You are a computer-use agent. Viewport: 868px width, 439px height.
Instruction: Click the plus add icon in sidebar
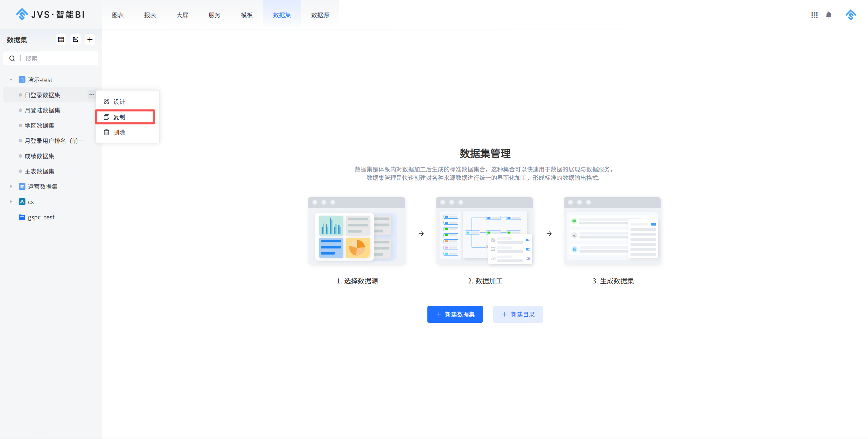[90, 40]
